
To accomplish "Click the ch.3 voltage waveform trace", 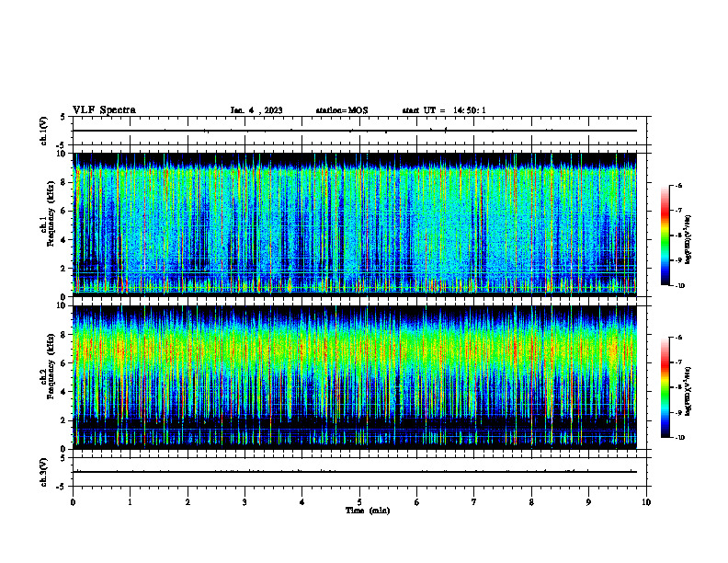I will [x=355, y=472].
